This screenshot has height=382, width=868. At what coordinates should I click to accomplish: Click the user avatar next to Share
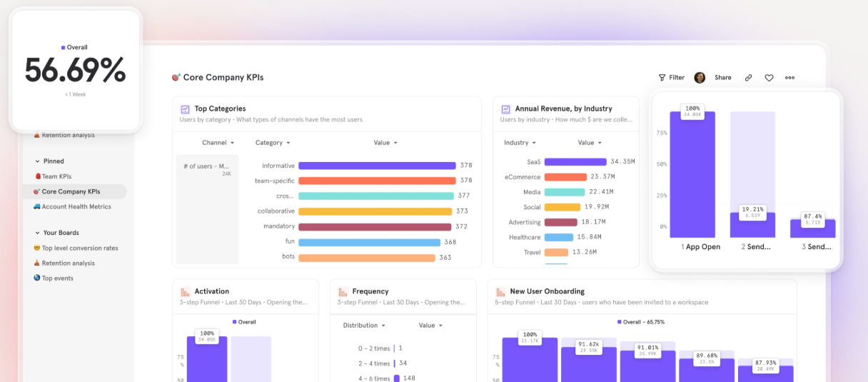(700, 78)
